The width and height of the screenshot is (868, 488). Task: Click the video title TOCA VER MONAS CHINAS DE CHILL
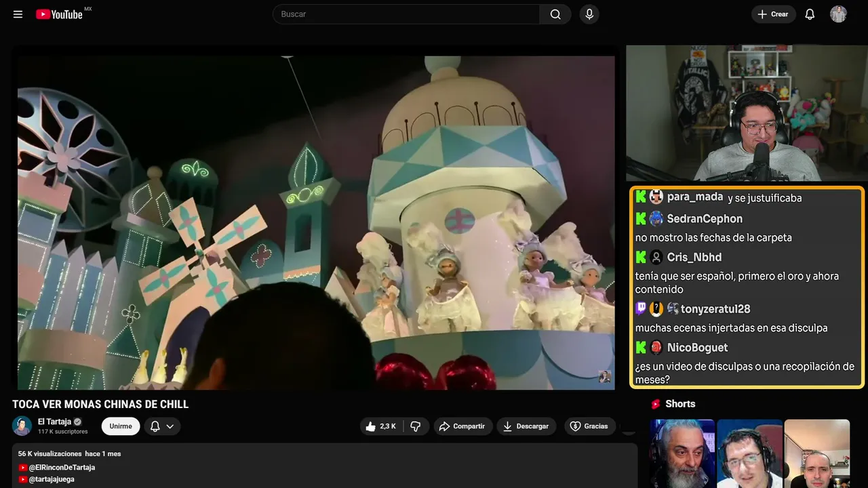click(x=100, y=405)
